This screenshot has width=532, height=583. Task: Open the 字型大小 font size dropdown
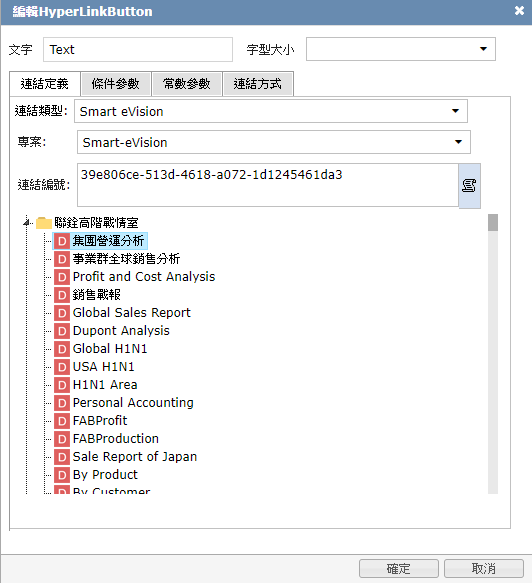pyautogui.click(x=400, y=49)
